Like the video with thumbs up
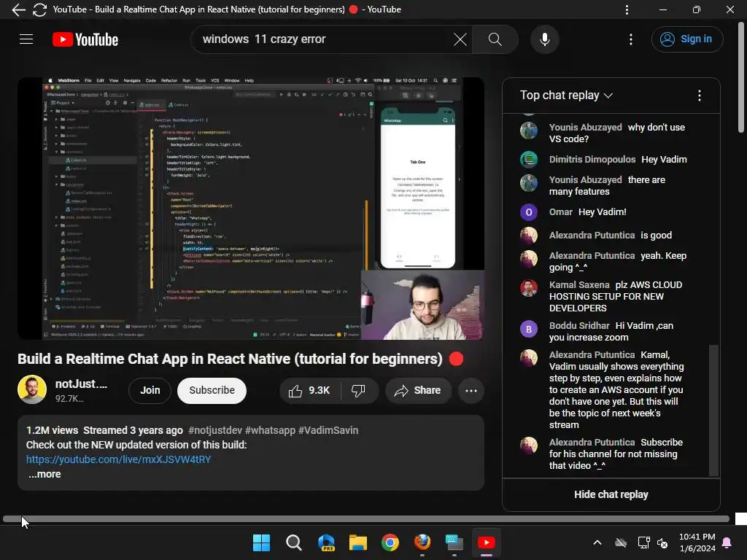The height and width of the screenshot is (560, 747). click(x=309, y=391)
